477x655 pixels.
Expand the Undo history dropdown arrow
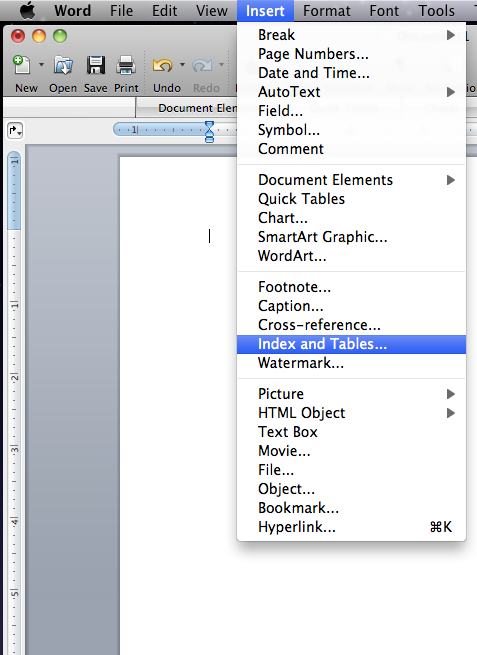183,65
